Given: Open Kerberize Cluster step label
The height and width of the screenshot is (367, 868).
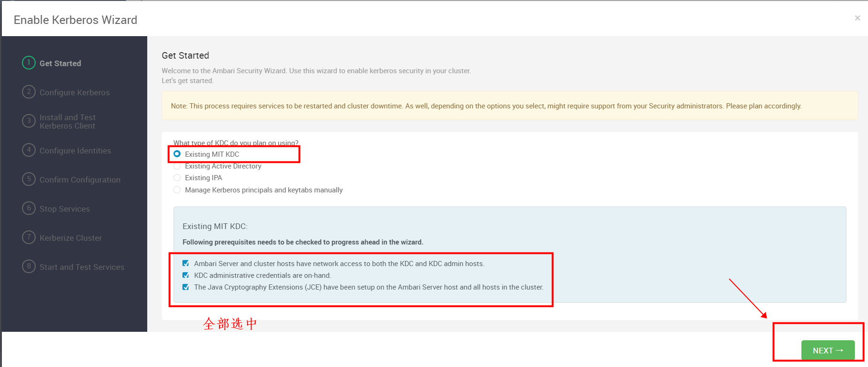Looking at the screenshot, I should (70, 238).
